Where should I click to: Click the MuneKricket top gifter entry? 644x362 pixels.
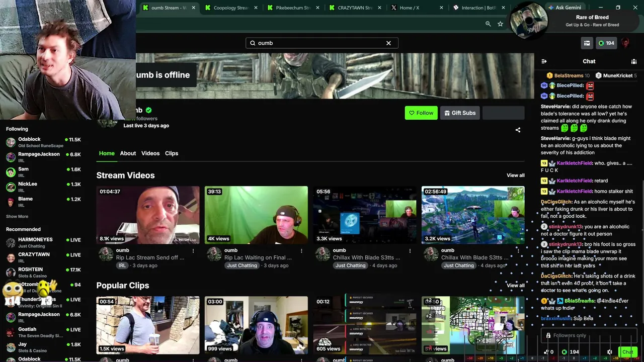pos(616,75)
